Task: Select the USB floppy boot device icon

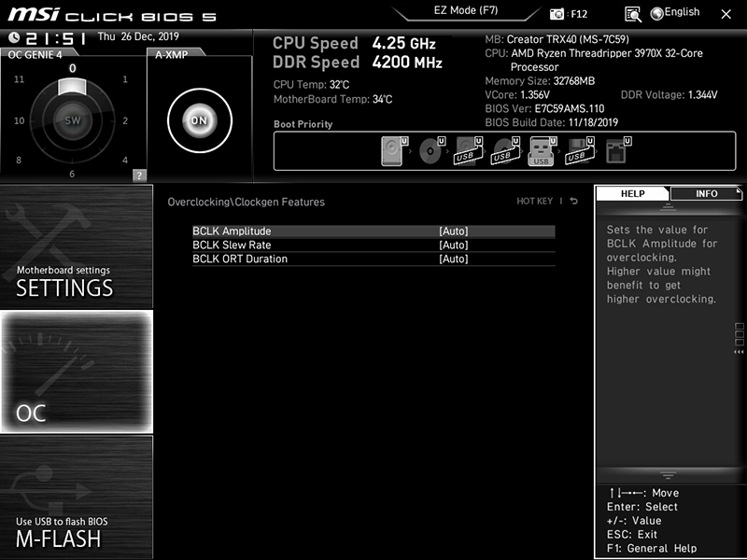Action: tap(580, 151)
